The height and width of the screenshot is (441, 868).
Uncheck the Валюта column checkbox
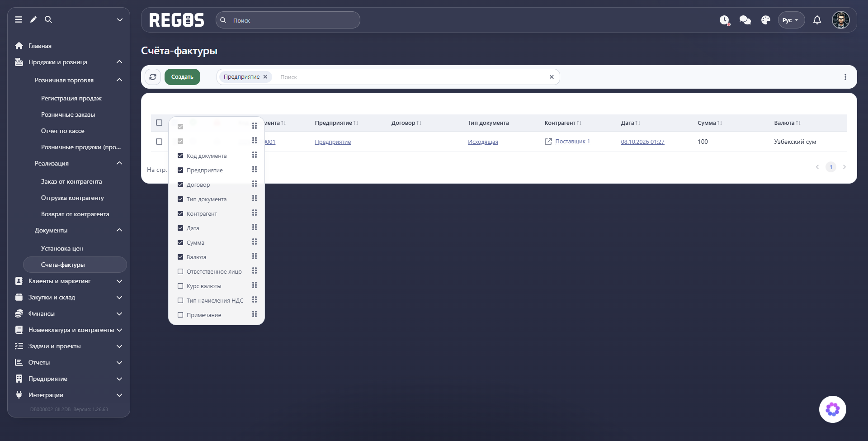tap(180, 257)
